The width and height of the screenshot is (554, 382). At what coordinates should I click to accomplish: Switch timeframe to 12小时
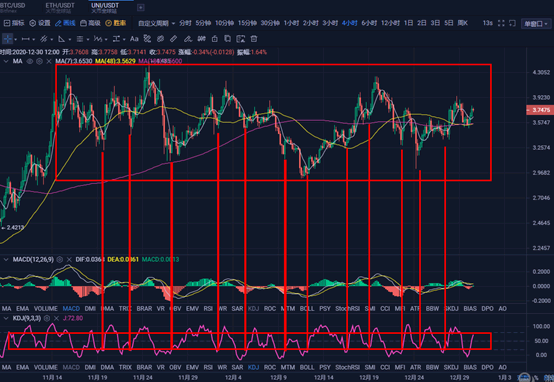pyautogui.click(x=390, y=23)
